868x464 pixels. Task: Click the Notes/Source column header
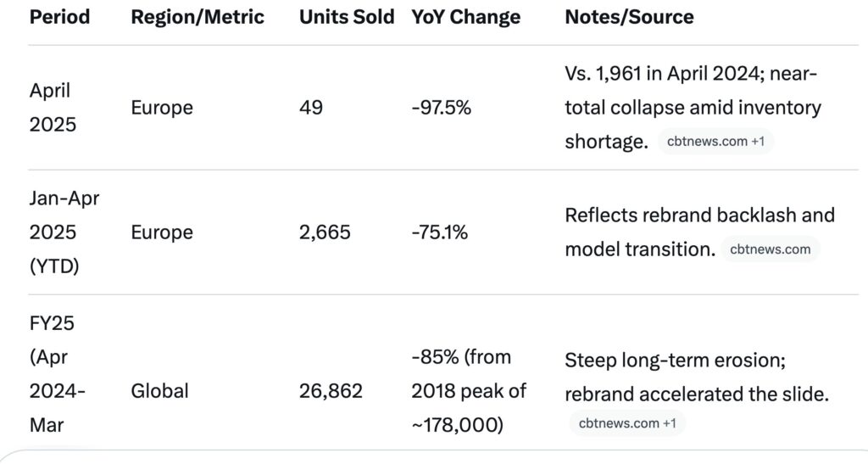point(629,17)
